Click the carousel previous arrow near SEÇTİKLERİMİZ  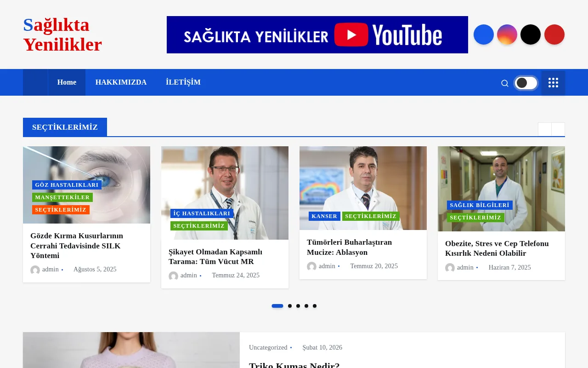click(x=544, y=129)
